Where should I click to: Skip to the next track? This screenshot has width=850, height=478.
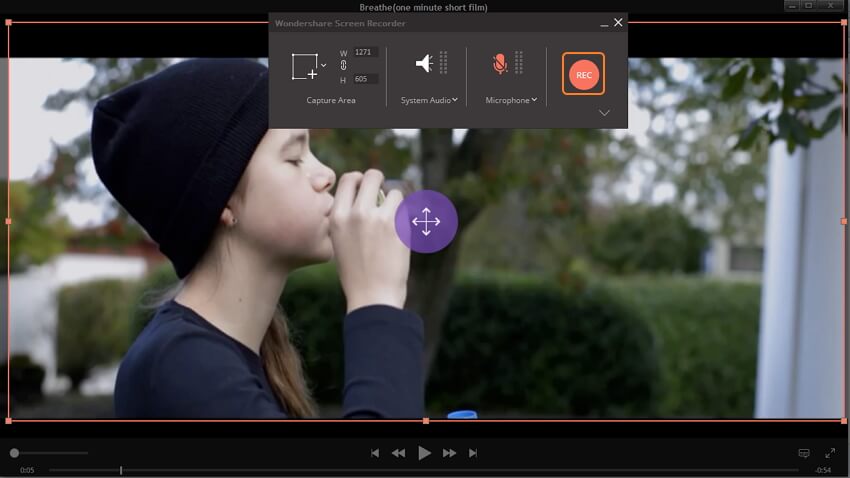[473, 453]
